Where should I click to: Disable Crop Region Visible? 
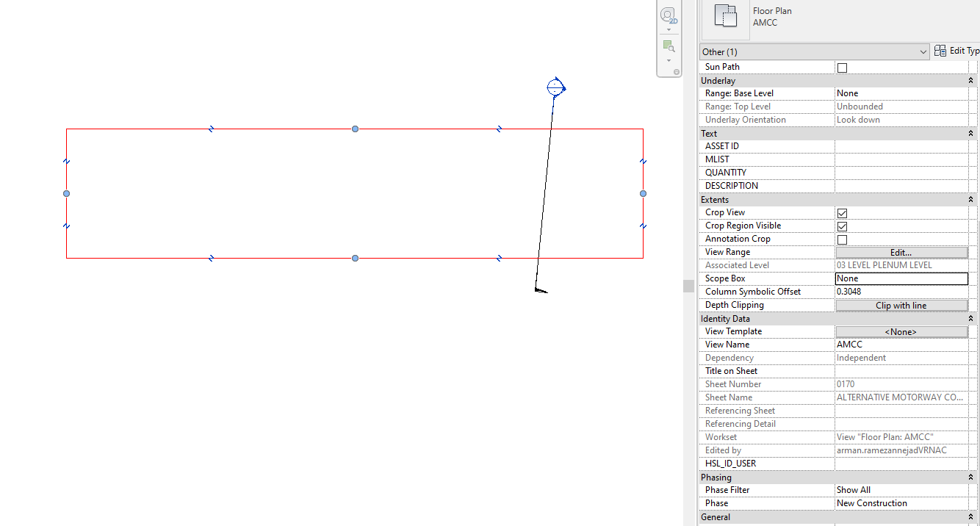842,226
